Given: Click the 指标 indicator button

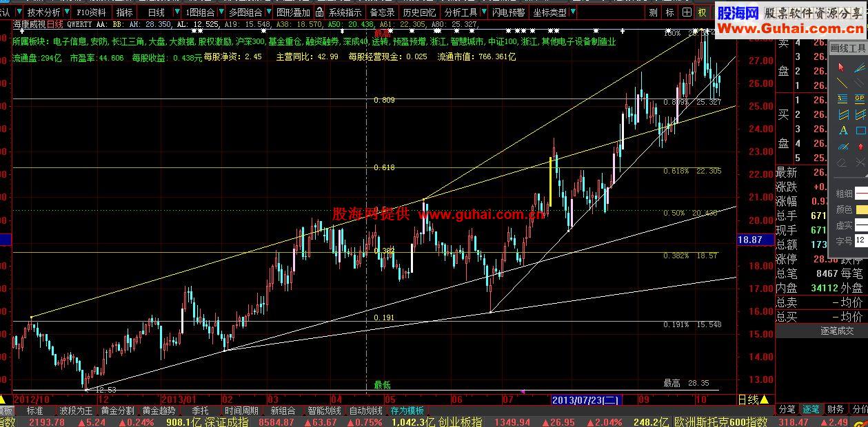Looking at the screenshot, I should tap(125, 12).
